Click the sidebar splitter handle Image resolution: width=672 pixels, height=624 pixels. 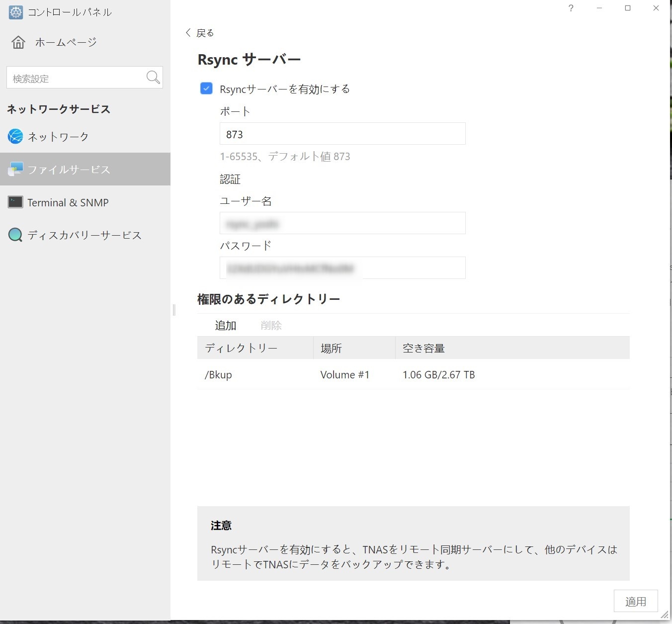(174, 310)
